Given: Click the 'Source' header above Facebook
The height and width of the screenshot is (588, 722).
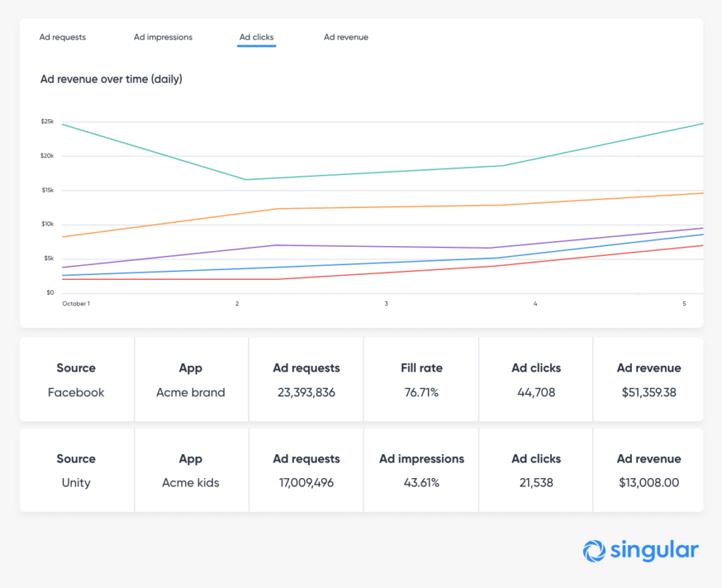Looking at the screenshot, I should point(76,368).
